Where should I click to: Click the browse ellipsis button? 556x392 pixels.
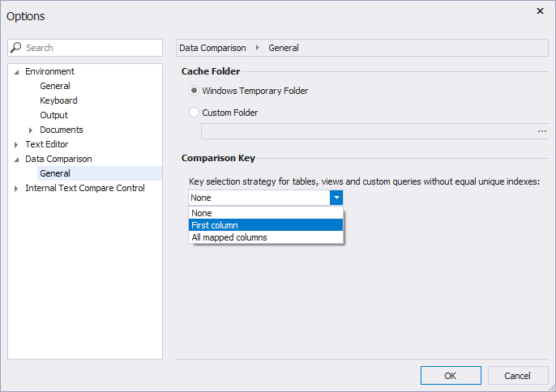(541, 131)
